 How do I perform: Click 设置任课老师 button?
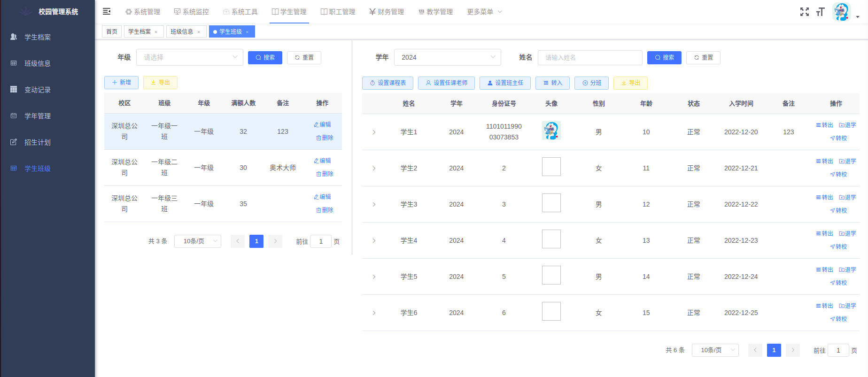coord(446,83)
